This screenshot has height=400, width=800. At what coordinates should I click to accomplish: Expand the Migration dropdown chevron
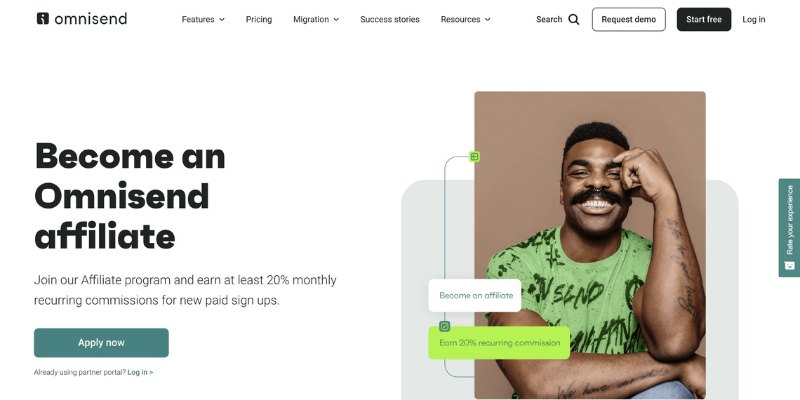(x=336, y=19)
